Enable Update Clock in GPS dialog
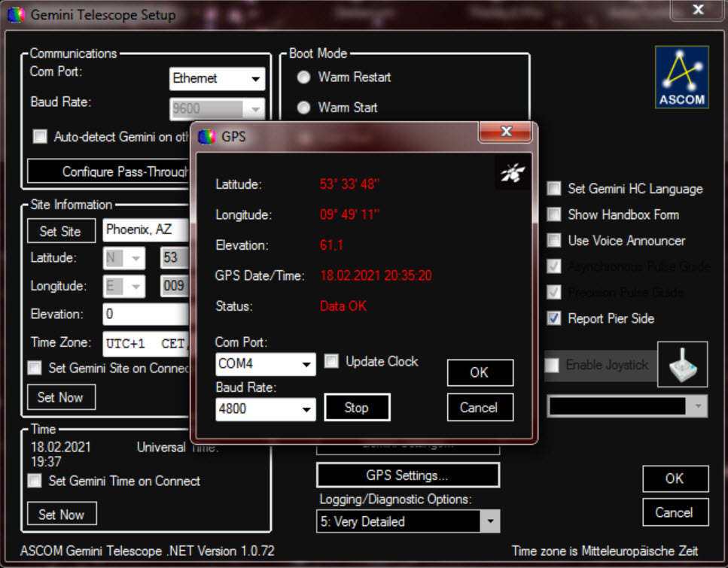Viewport: 728px width, 568px height. point(331,361)
